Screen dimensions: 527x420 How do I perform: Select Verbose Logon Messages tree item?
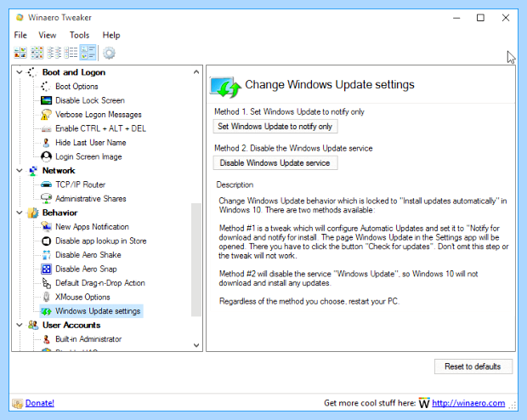[x=99, y=115]
